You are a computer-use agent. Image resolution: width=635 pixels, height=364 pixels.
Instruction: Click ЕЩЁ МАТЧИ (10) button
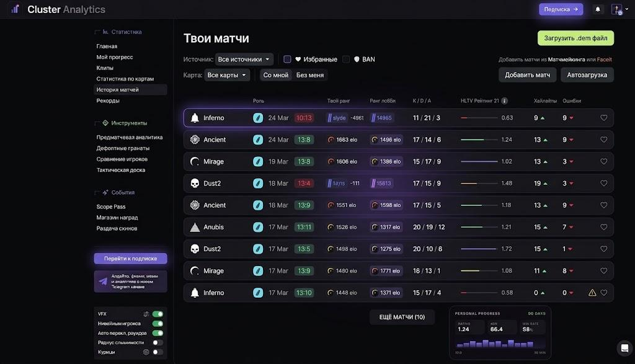click(x=402, y=317)
